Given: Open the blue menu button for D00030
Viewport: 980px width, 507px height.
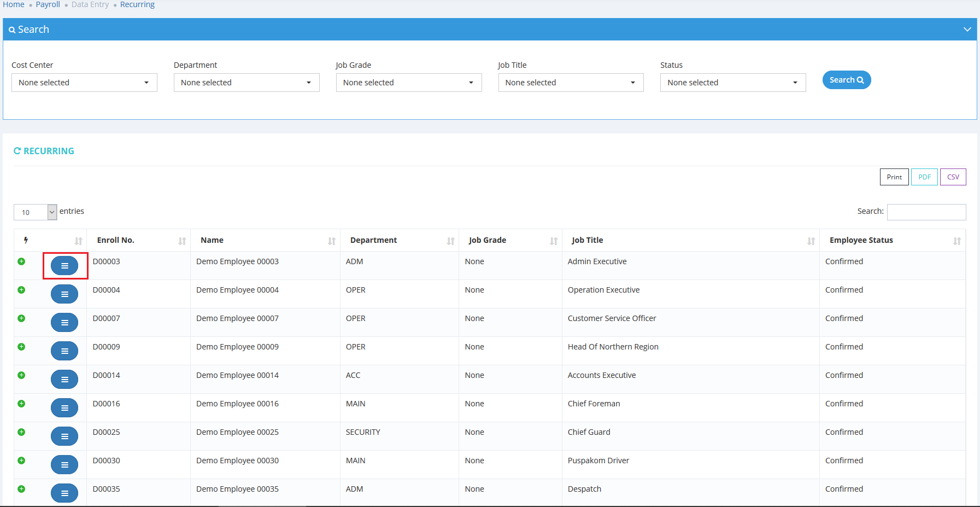Looking at the screenshot, I should point(64,465).
